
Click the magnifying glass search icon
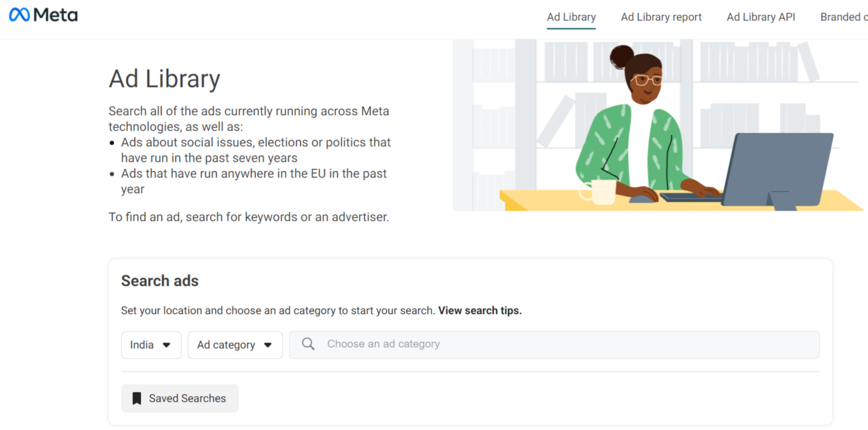point(308,344)
